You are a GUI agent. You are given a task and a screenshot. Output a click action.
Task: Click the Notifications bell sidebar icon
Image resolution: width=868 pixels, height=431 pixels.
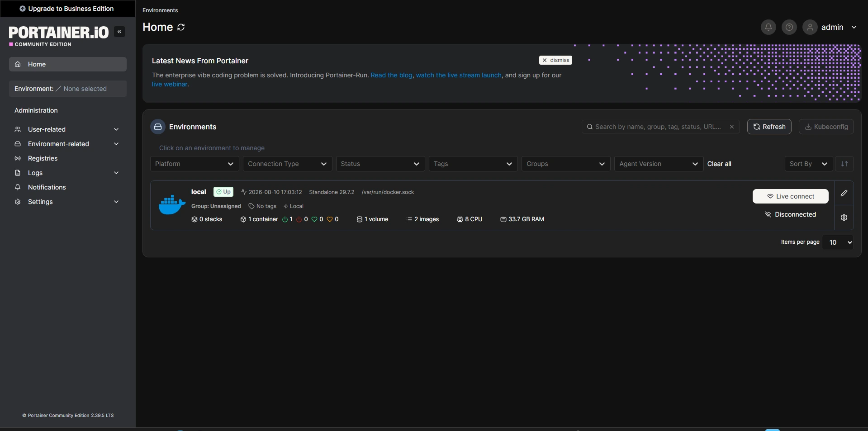click(x=18, y=187)
